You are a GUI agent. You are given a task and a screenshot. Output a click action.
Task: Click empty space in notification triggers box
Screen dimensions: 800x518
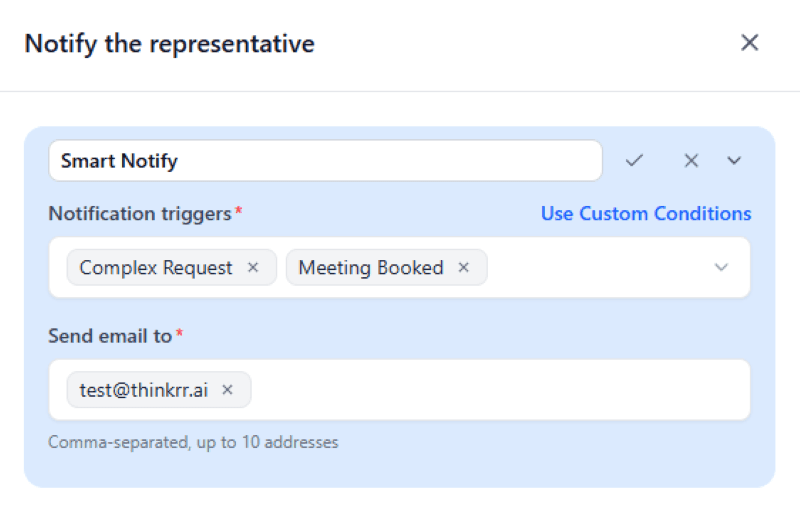click(600, 268)
